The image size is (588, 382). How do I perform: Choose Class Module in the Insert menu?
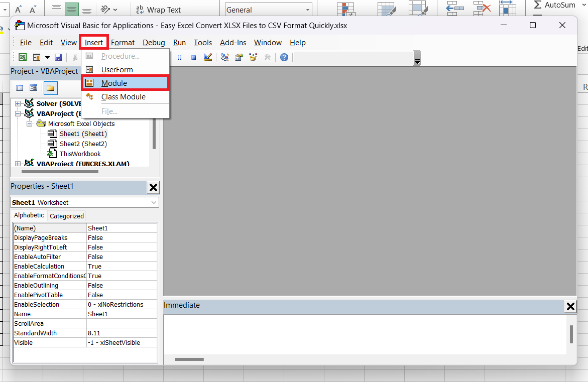[126, 97]
